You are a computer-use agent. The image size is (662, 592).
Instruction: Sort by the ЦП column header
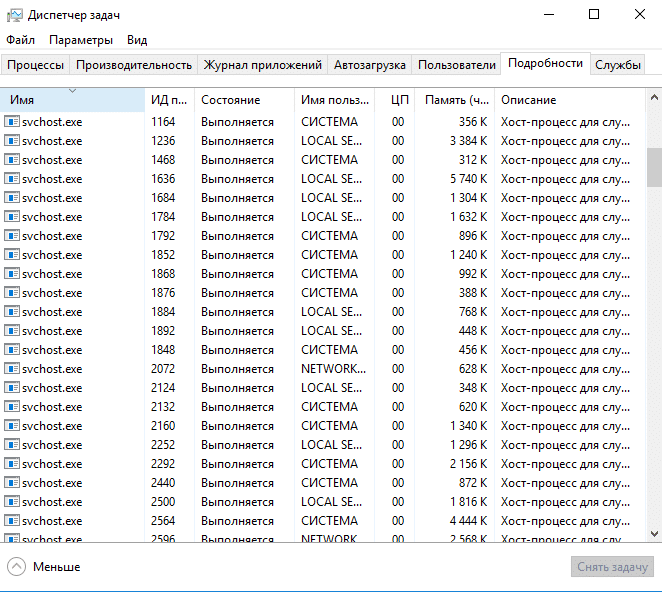click(x=395, y=100)
